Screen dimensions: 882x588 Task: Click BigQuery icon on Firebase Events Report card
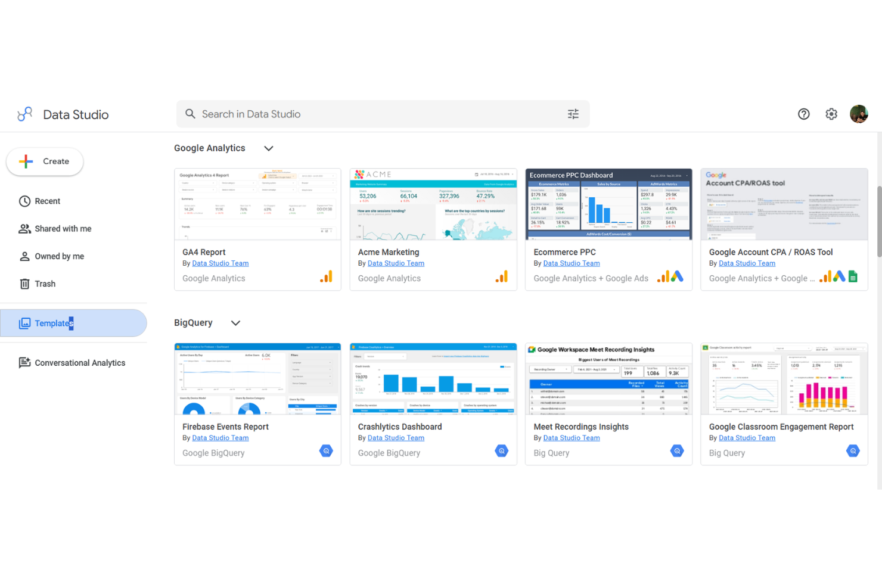click(326, 451)
